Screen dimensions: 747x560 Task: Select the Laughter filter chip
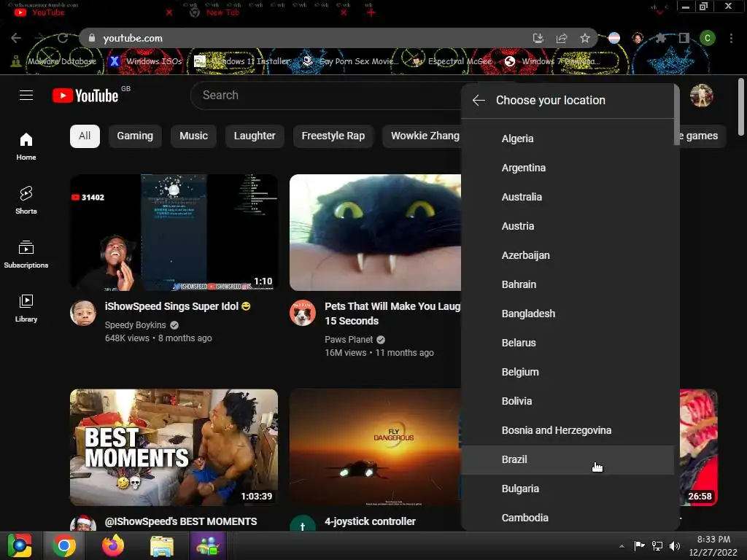coord(255,136)
